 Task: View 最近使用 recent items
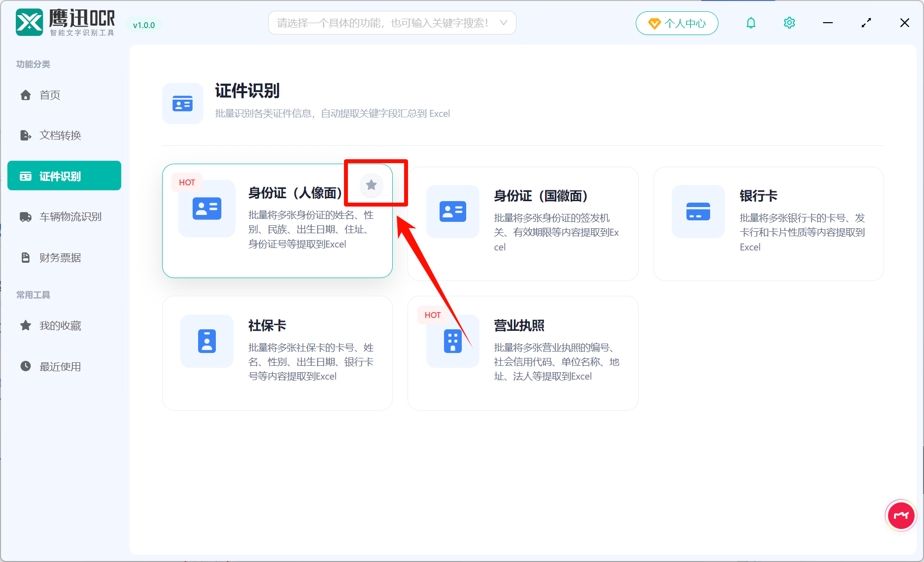(x=60, y=366)
